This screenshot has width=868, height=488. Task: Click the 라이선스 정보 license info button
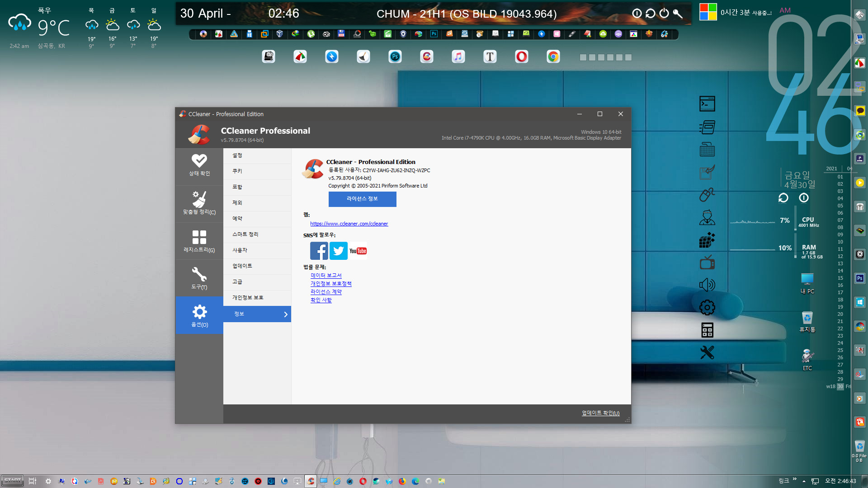point(362,199)
